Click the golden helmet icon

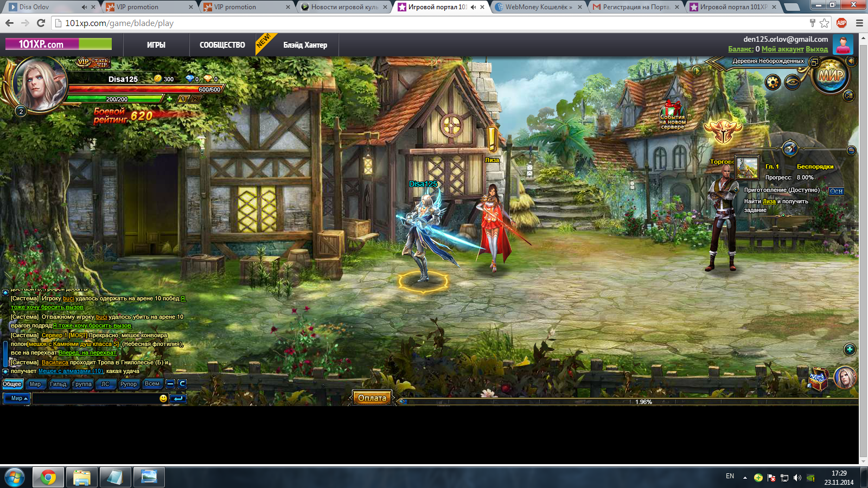[723, 131]
